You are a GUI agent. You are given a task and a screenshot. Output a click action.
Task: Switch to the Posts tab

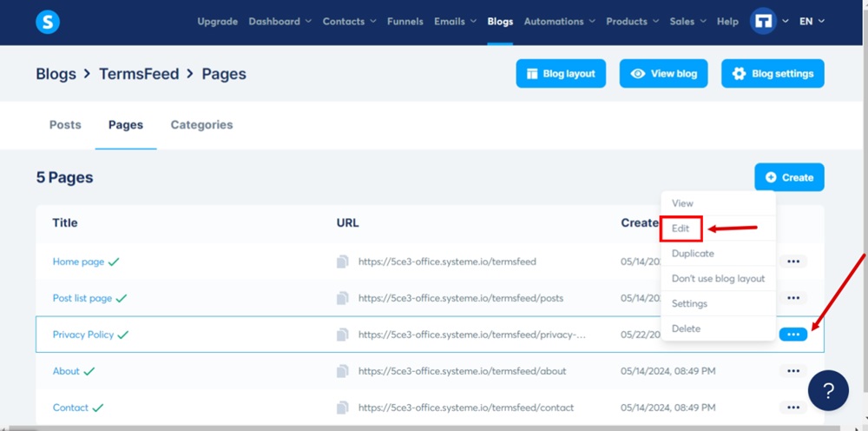click(x=65, y=125)
